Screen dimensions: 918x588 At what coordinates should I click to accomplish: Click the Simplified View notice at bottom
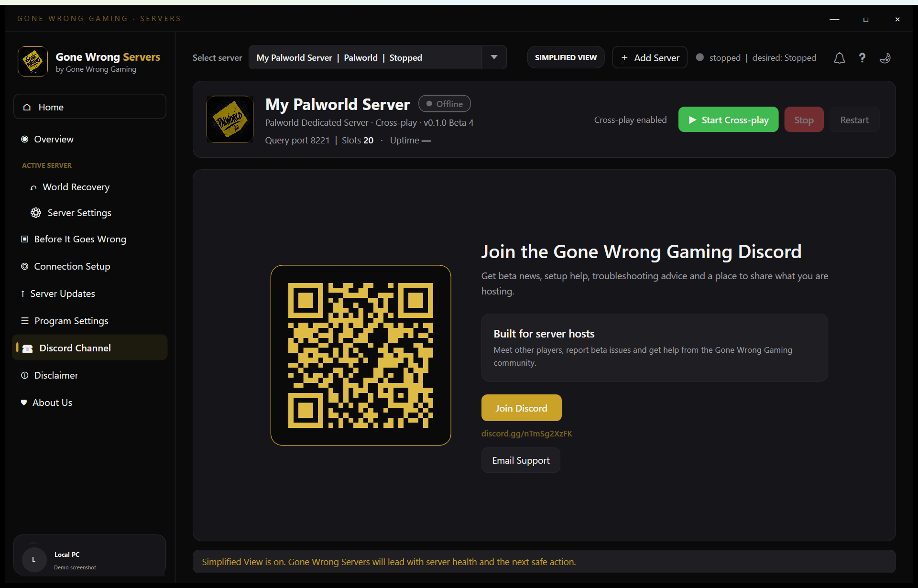point(544,562)
